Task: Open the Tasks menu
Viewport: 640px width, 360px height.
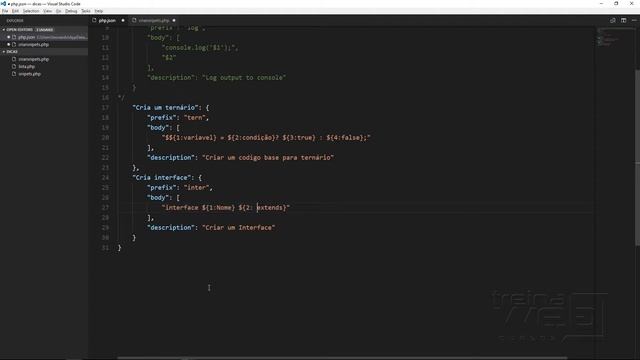Action: [x=86, y=11]
